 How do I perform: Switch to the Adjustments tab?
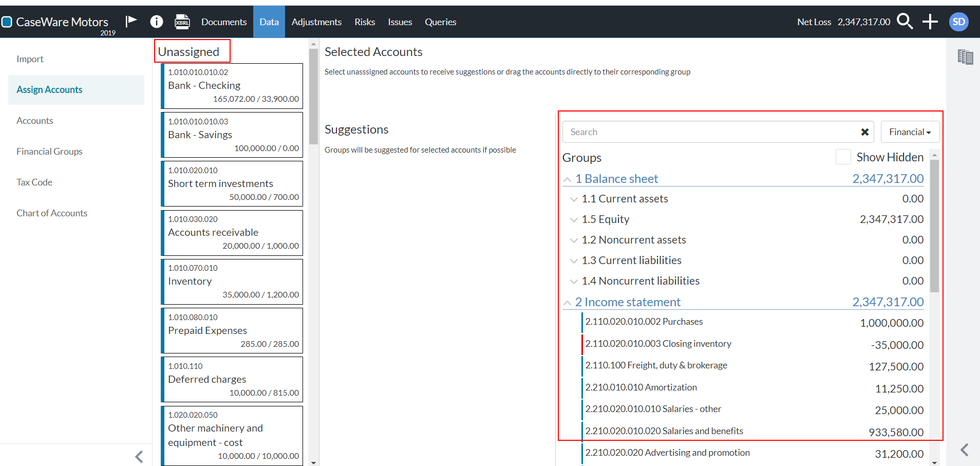[x=316, y=22]
